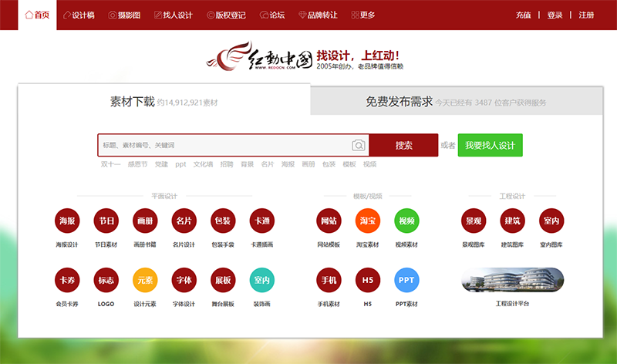Select the 字体 font design icon
The height and width of the screenshot is (364, 617).
coord(184,280)
